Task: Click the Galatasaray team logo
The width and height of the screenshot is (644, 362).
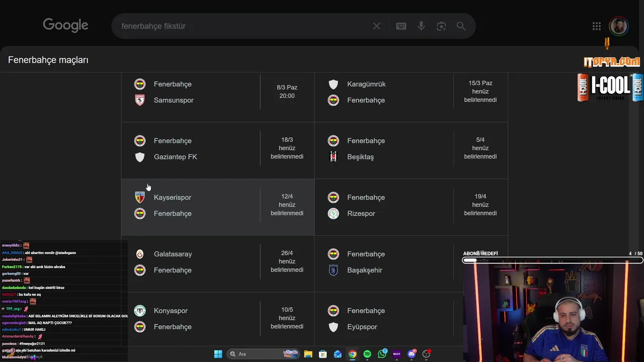Action: 140,254
